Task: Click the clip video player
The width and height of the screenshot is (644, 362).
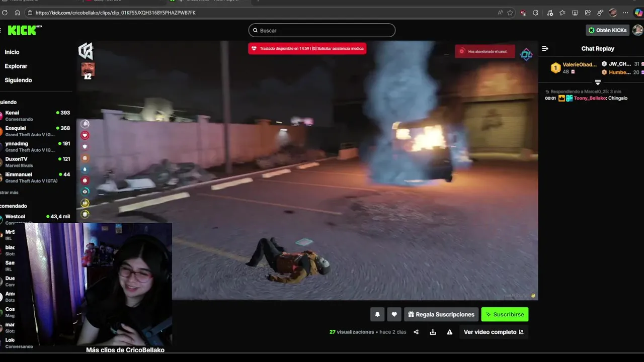Action: (307, 170)
